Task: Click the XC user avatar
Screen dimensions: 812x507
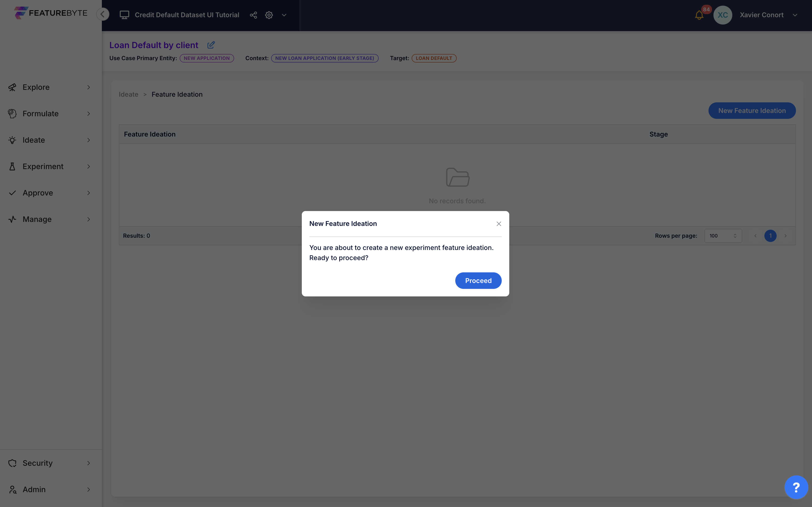Action: tap(722, 15)
